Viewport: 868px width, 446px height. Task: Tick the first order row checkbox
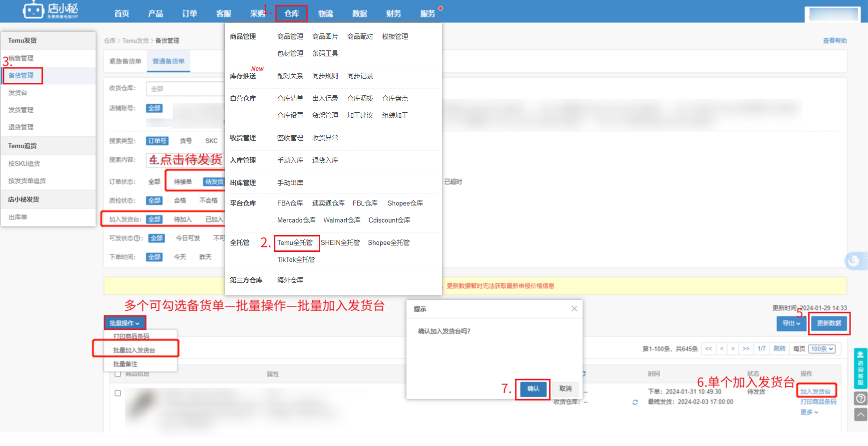coord(118,393)
